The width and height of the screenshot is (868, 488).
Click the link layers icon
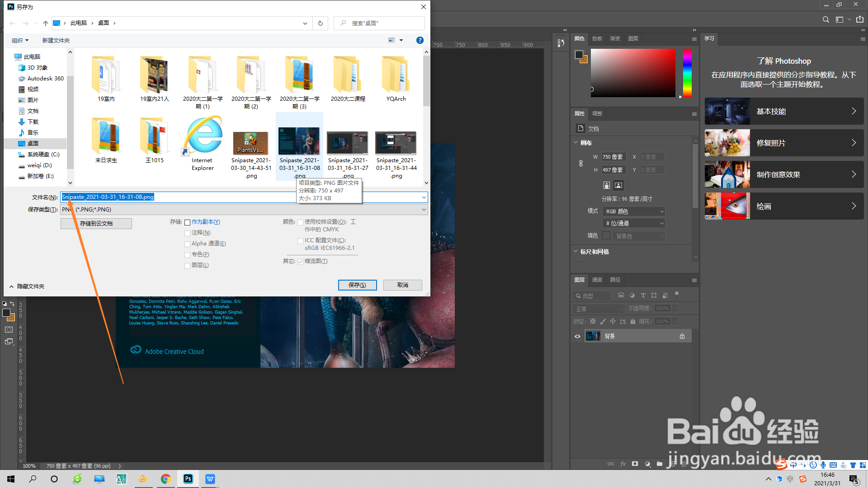[x=611, y=464]
